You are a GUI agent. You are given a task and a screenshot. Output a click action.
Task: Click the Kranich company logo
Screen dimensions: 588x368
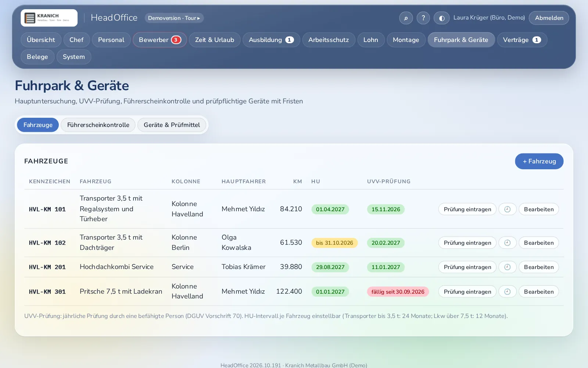(49, 18)
